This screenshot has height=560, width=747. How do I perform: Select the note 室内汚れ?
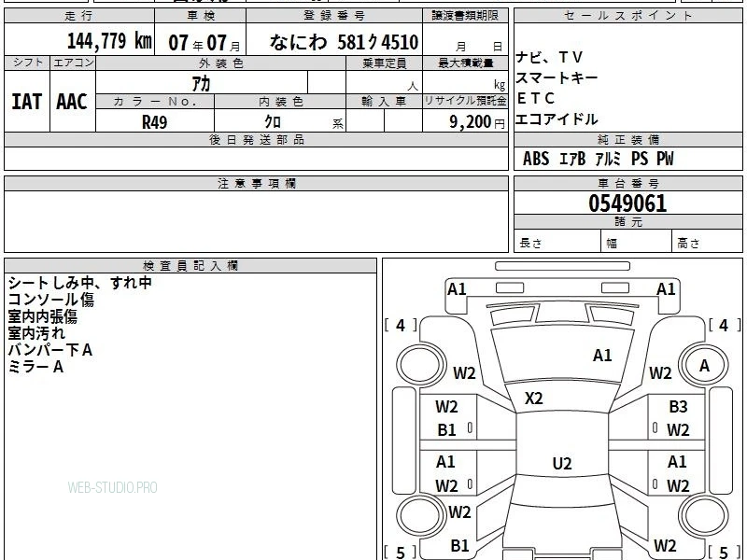tap(36, 333)
